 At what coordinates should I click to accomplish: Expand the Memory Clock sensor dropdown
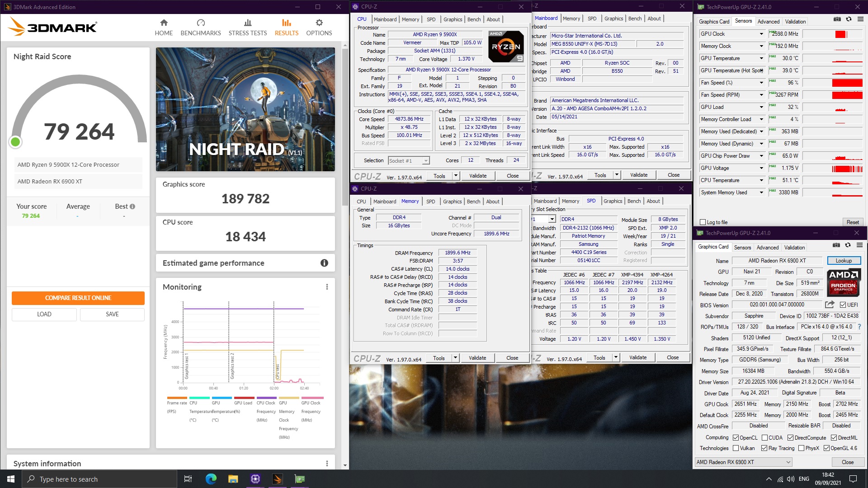click(761, 46)
